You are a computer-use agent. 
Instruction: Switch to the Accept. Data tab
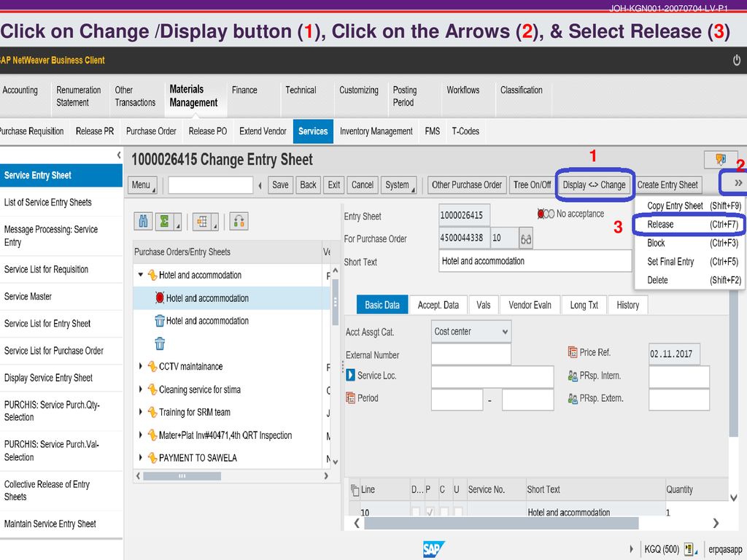point(438,306)
